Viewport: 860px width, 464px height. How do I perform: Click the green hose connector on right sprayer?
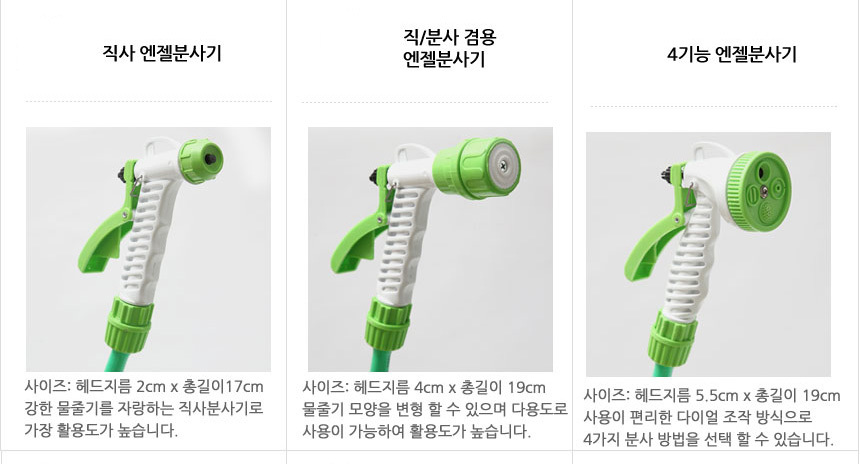pos(672,335)
